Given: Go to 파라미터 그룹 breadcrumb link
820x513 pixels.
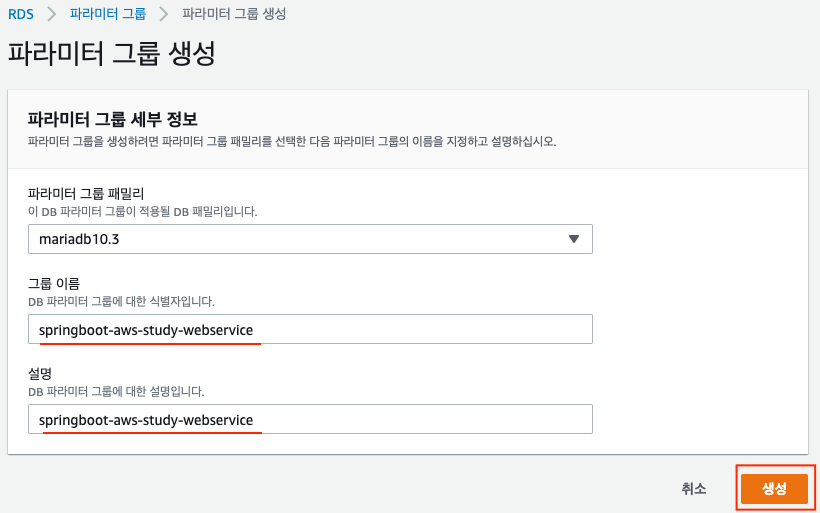Looking at the screenshot, I should (108, 14).
